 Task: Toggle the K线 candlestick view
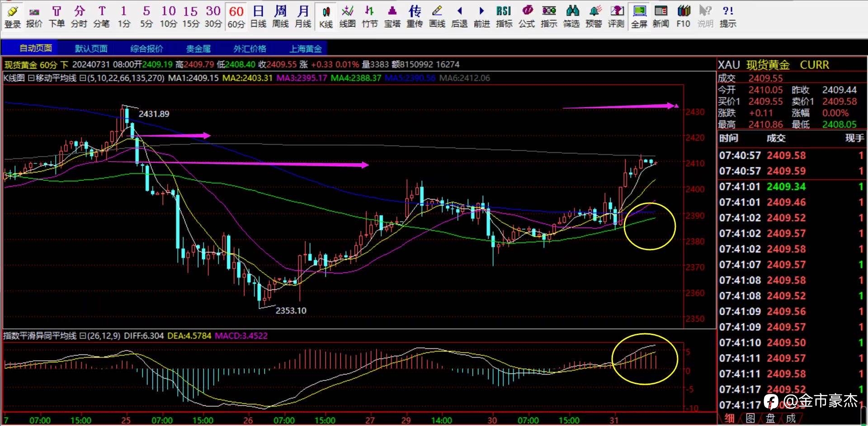tap(325, 17)
